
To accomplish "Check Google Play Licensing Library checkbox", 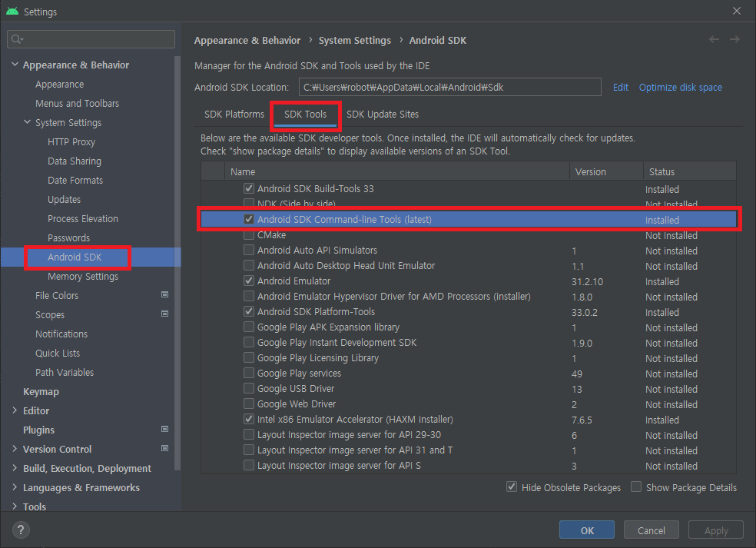I will tap(249, 357).
